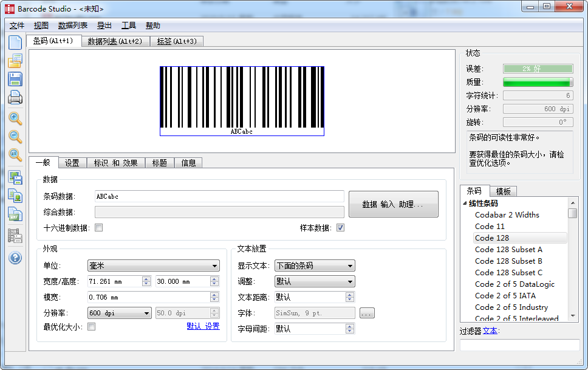Click the 数据 输入 助理 button

click(x=392, y=204)
